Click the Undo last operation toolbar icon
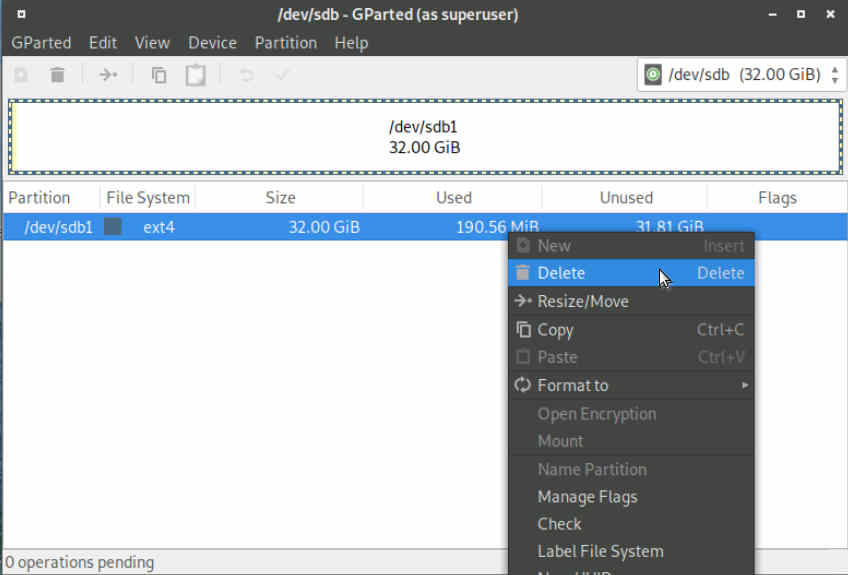This screenshot has width=848, height=575. tap(247, 75)
